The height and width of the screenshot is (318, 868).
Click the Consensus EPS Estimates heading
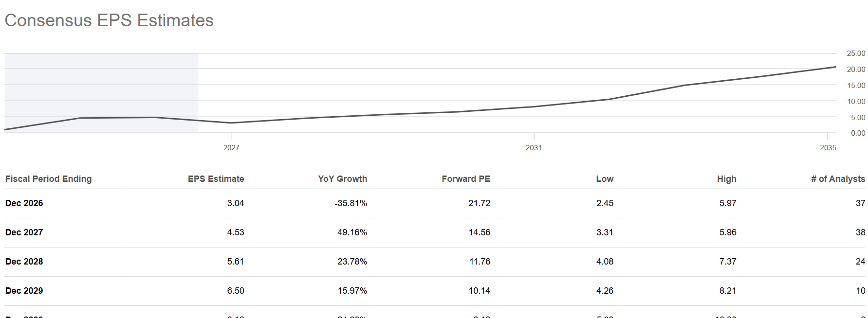coord(109,20)
